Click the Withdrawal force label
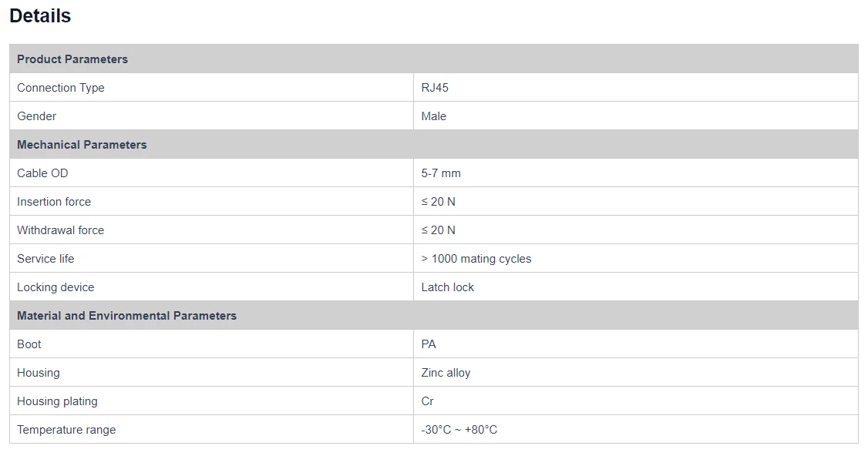Image resolution: width=868 pixels, height=456 pixels. coord(60,230)
